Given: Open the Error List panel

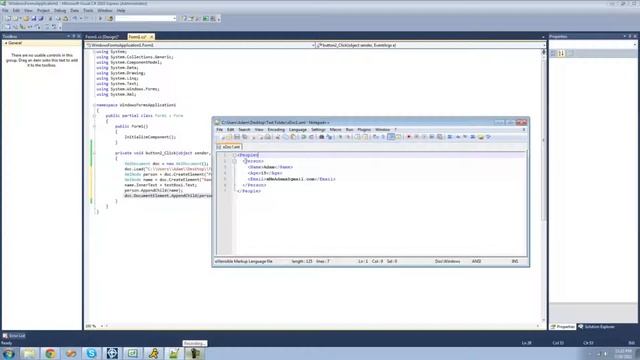Looking at the screenshot, I should 14,336.
